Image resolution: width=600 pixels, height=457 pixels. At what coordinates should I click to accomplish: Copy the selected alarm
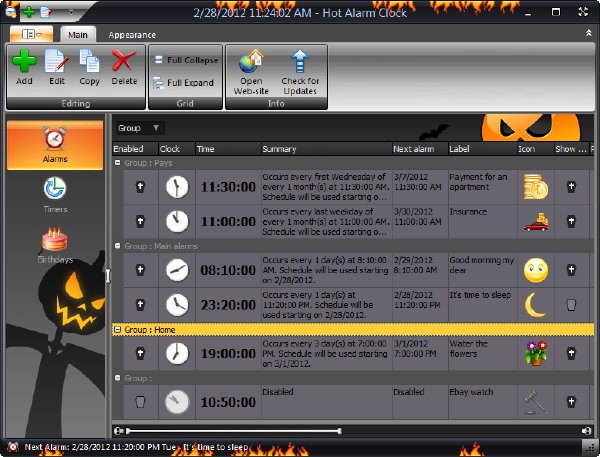pos(89,61)
